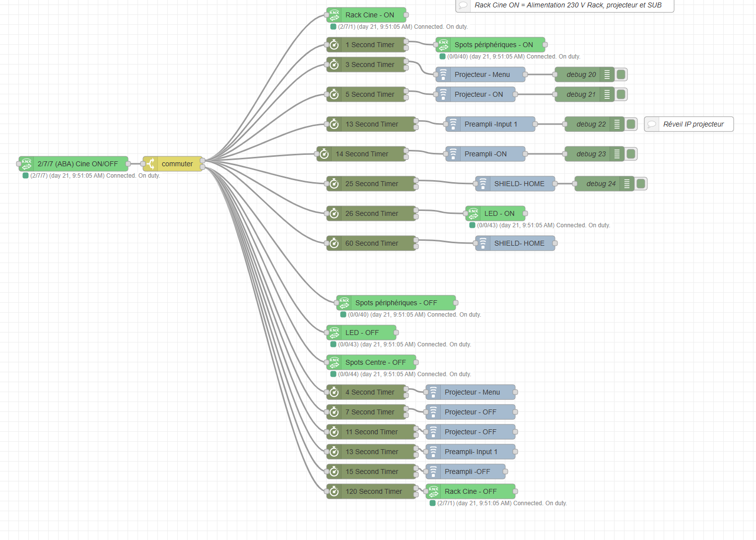Click the stopwatch icon on 60 Second Timer
Viewport: 756px width, 540px height.
(334, 243)
